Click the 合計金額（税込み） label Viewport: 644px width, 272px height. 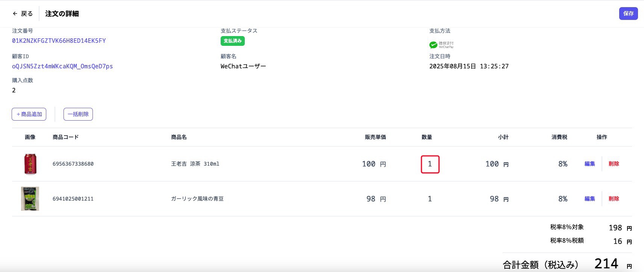click(541, 265)
